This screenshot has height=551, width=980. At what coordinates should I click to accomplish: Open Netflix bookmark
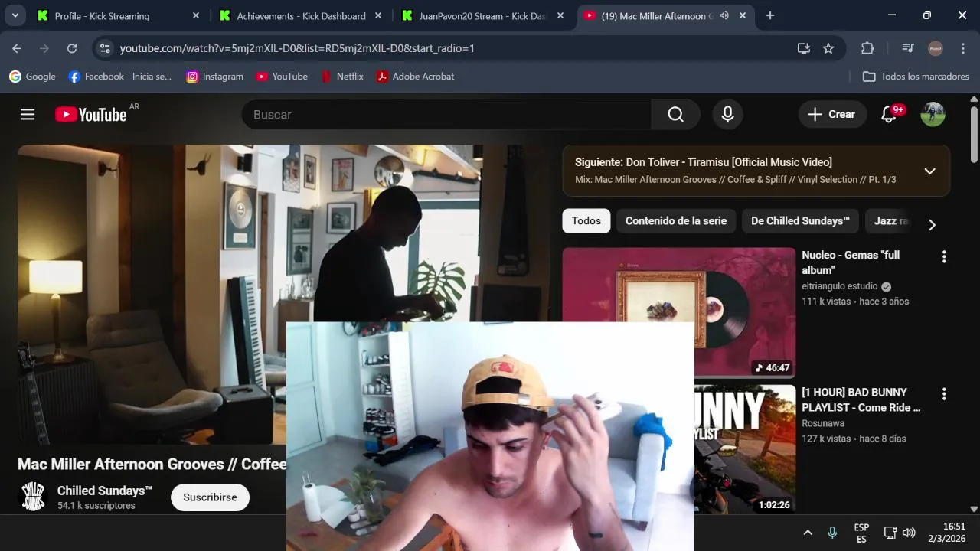tap(342, 77)
